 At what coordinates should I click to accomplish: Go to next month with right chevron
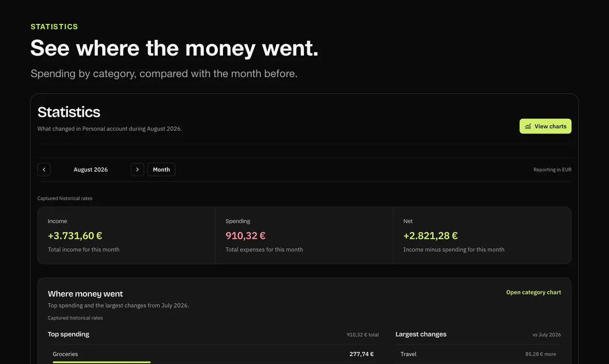pyautogui.click(x=137, y=170)
